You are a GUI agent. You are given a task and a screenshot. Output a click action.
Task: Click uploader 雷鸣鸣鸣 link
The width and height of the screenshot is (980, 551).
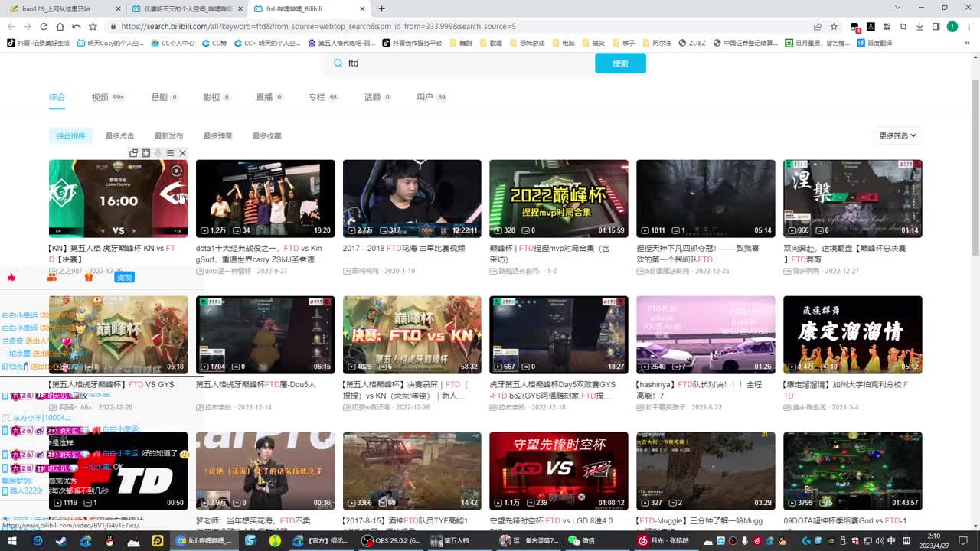pos(366,271)
